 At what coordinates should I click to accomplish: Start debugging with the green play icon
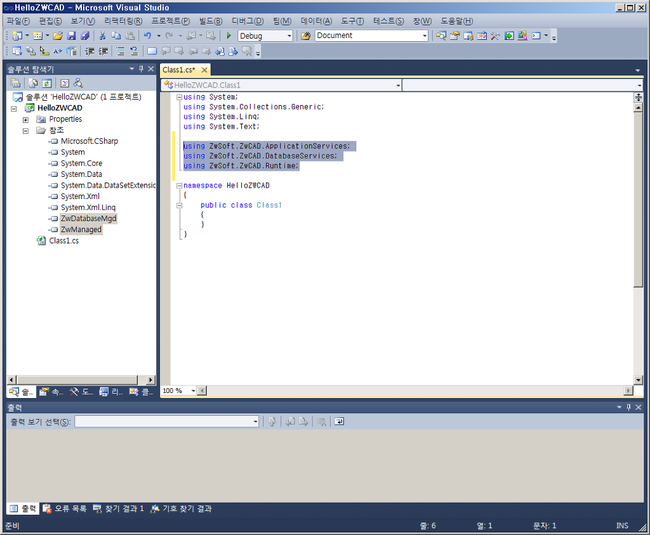coord(228,36)
